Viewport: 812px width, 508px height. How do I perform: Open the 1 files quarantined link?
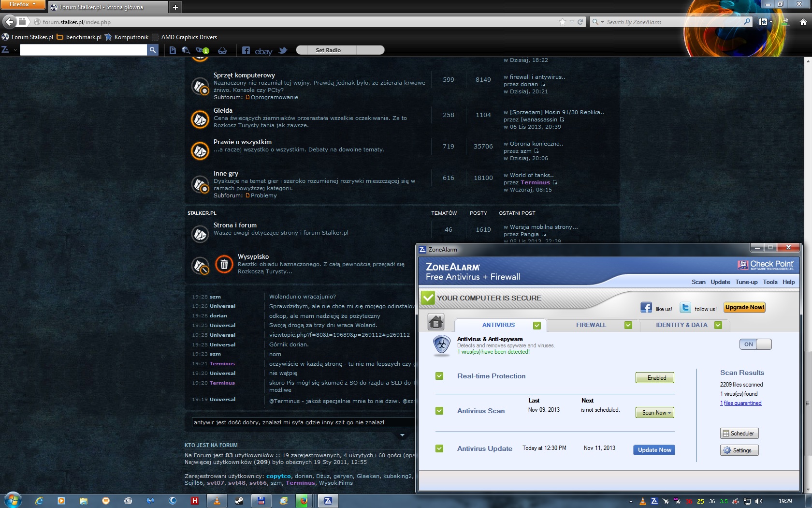click(740, 403)
